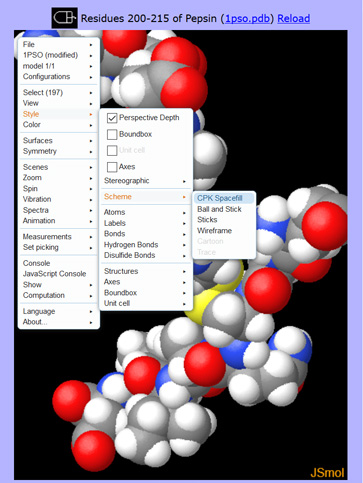Open the Disulfide Bonds submenu
Viewport: 363px width, 483px height.
click(x=145, y=255)
